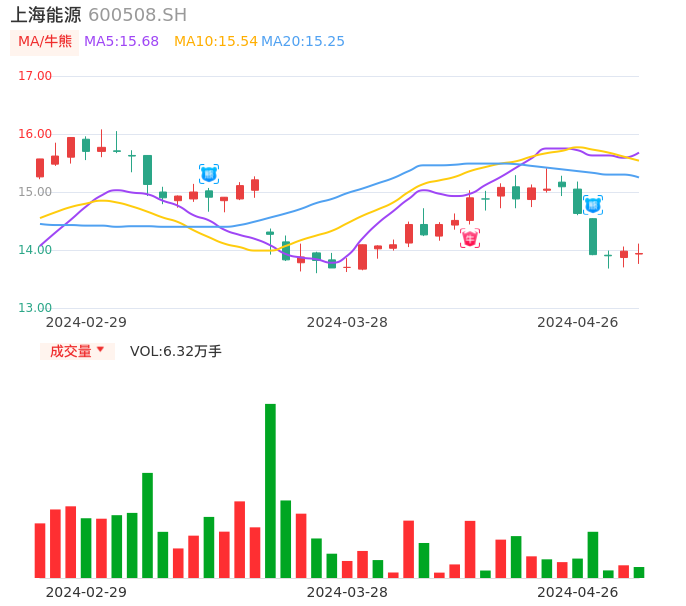Click the 600508.SH stock code
Viewport: 686px width, 606px height.
click(137, 15)
